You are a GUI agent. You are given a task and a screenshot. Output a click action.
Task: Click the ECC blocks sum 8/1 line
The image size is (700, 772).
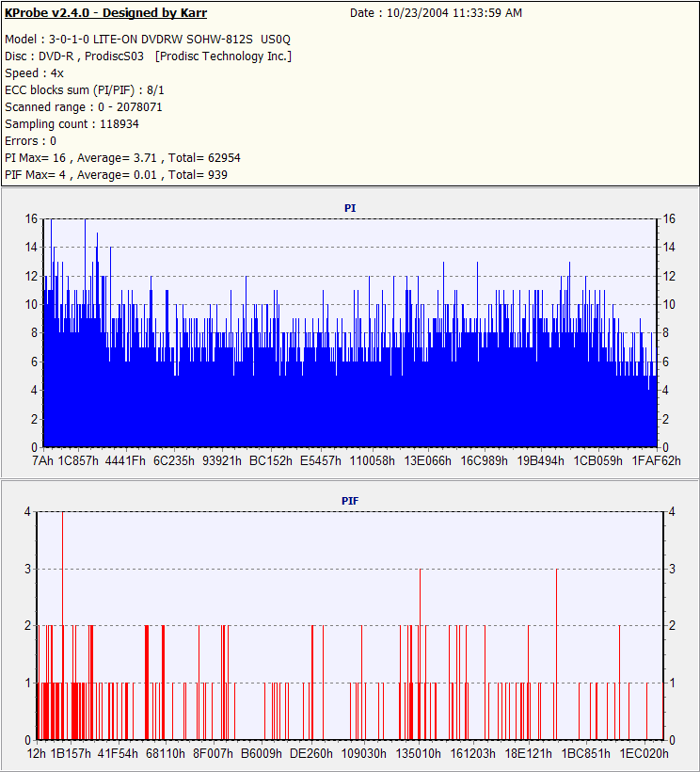(84, 90)
